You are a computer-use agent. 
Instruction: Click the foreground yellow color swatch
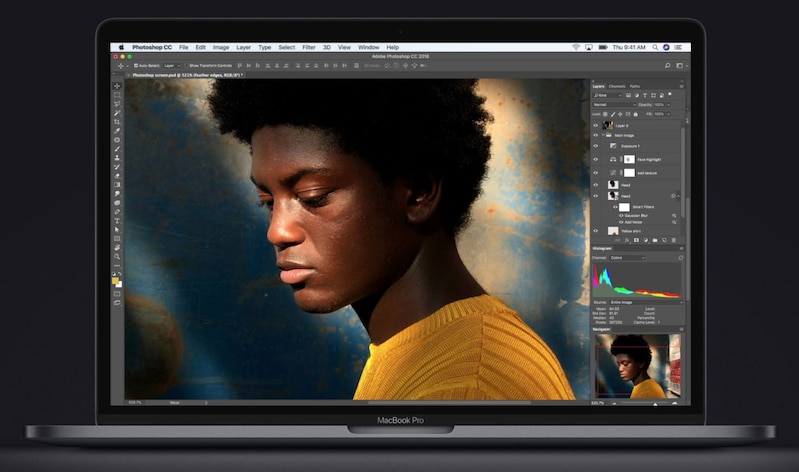click(115, 281)
